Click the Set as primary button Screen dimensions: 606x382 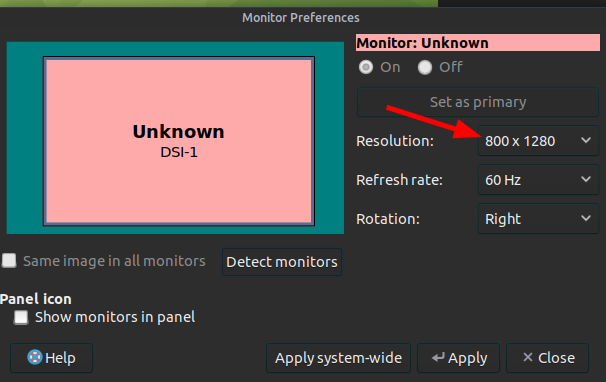478,102
